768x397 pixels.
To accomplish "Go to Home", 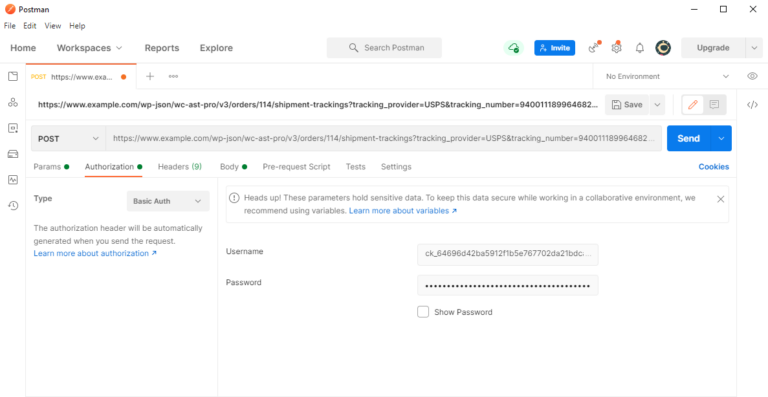I will tap(23, 48).
